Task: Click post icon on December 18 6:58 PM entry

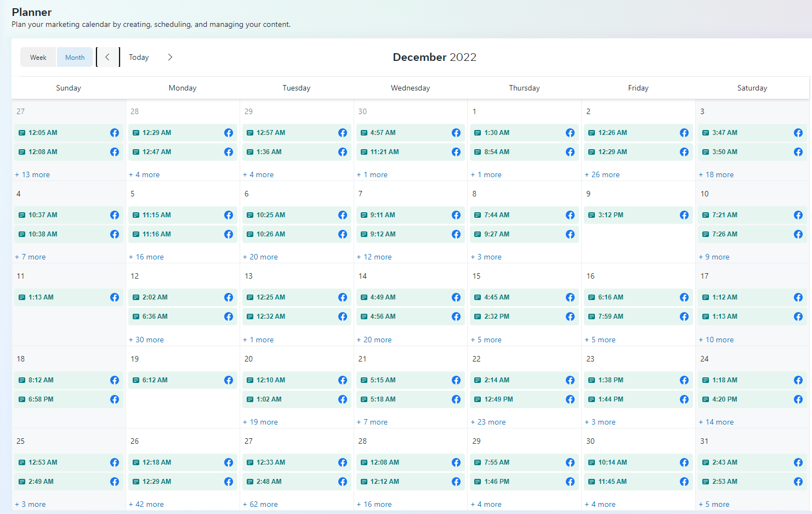Action: pyautogui.click(x=22, y=399)
